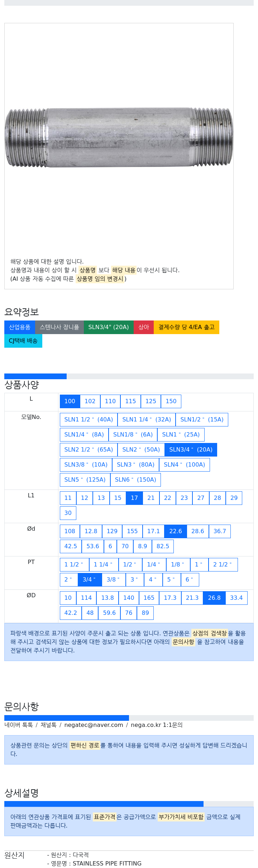Screen dimensions: 258x868
Task: Select model SLN3/4" (20A)
Action: [x=191, y=450]
